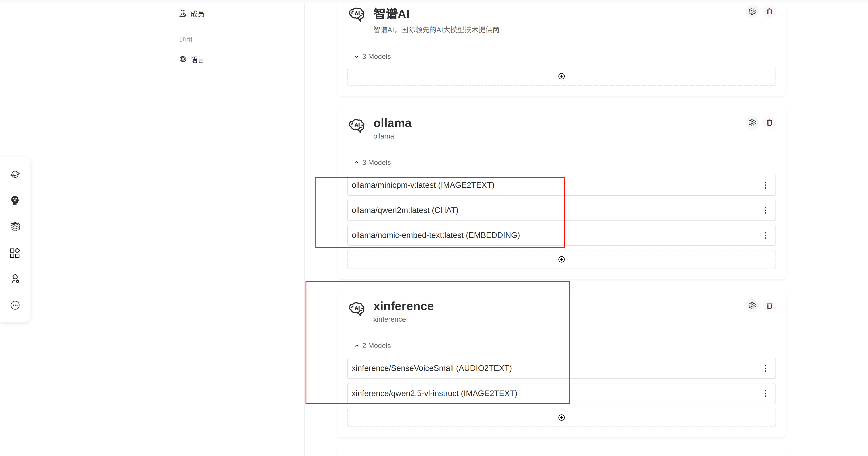Open settings gear for ollama provider
This screenshot has height=456, width=868.
[x=752, y=123]
